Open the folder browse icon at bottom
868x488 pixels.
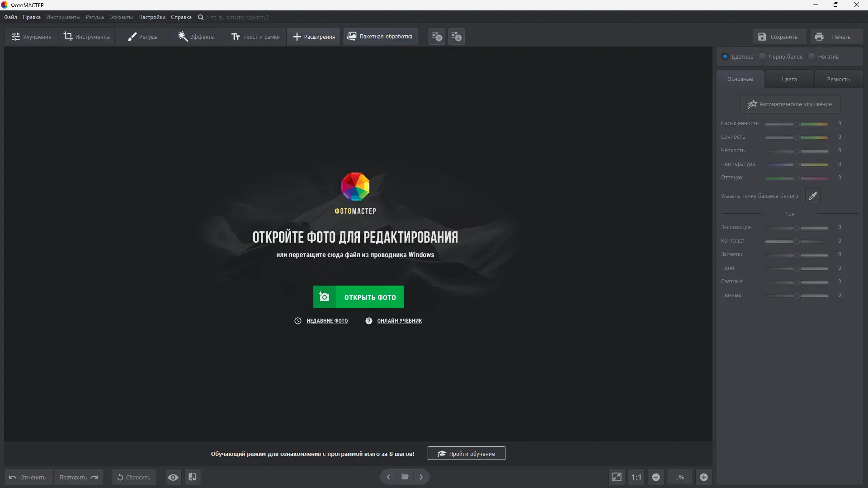(x=405, y=477)
